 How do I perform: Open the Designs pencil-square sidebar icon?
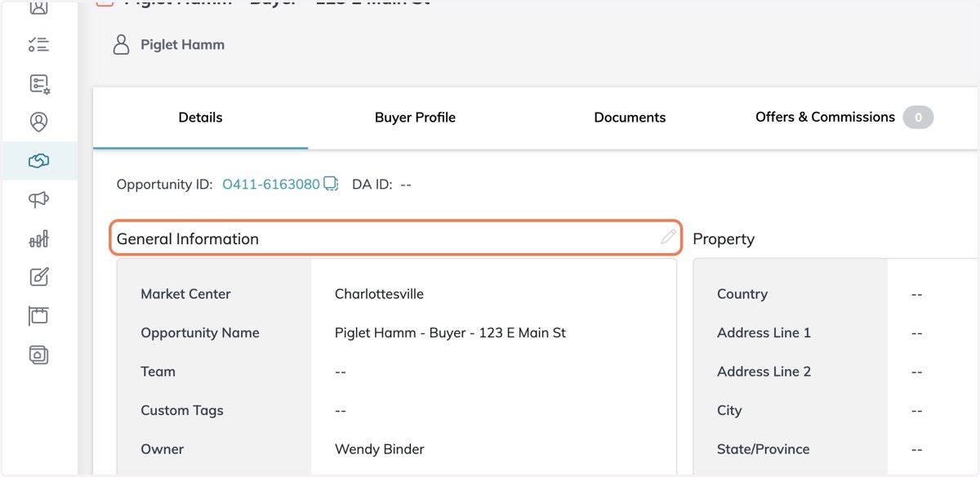pos(38,277)
